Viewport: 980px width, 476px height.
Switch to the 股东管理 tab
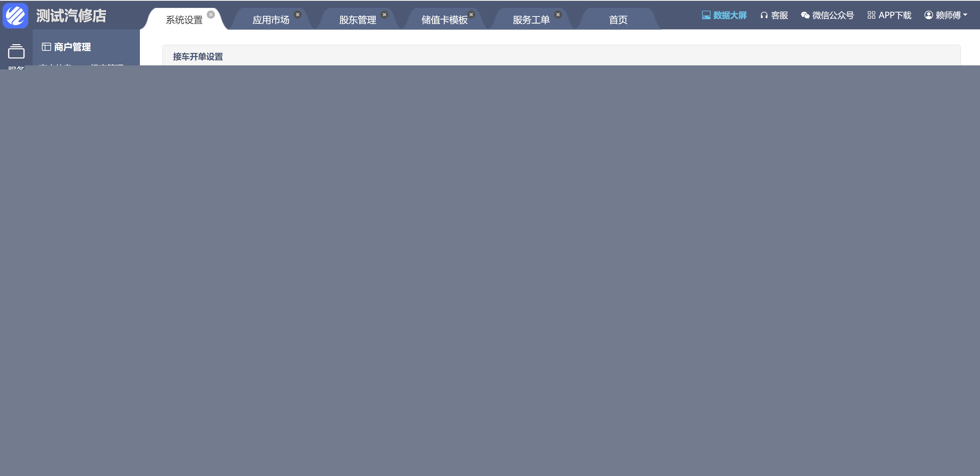click(x=358, y=20)
